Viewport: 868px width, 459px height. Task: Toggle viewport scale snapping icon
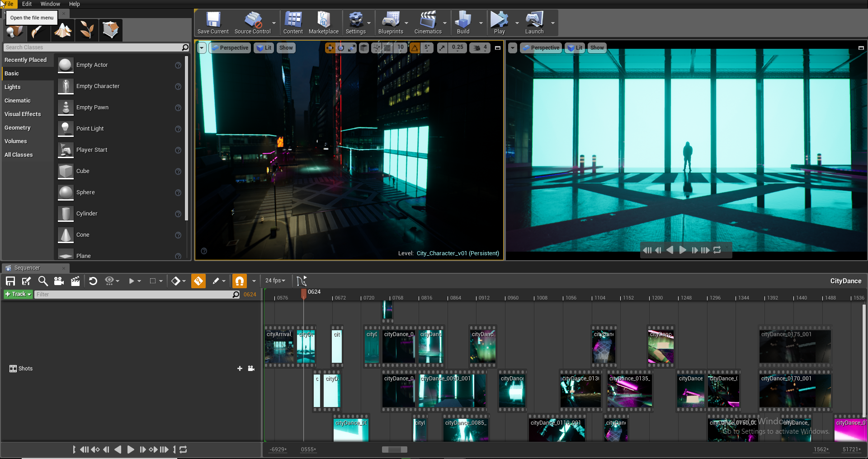click(x=442, y=48)
